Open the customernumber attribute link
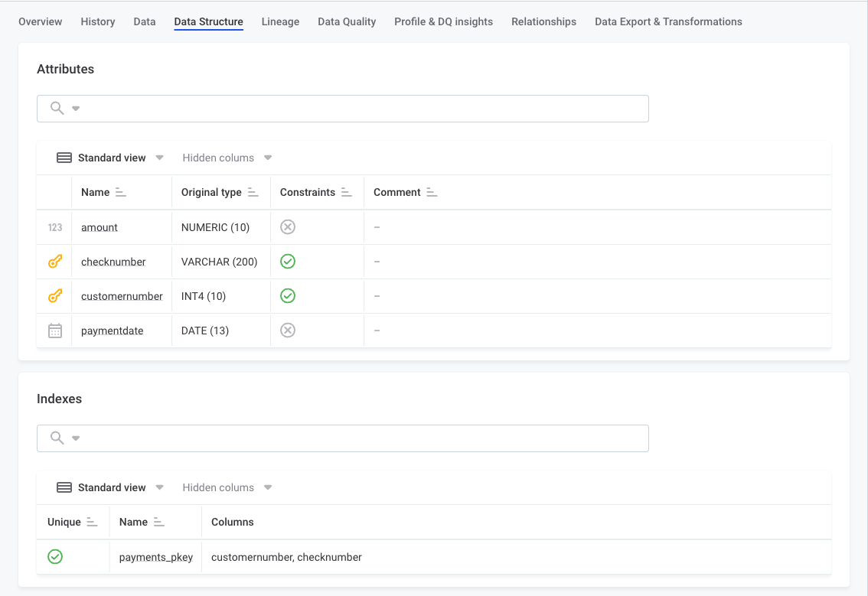The height and width of the screenshot is (596, 868). pyautogui.click(x=122, y=296)
